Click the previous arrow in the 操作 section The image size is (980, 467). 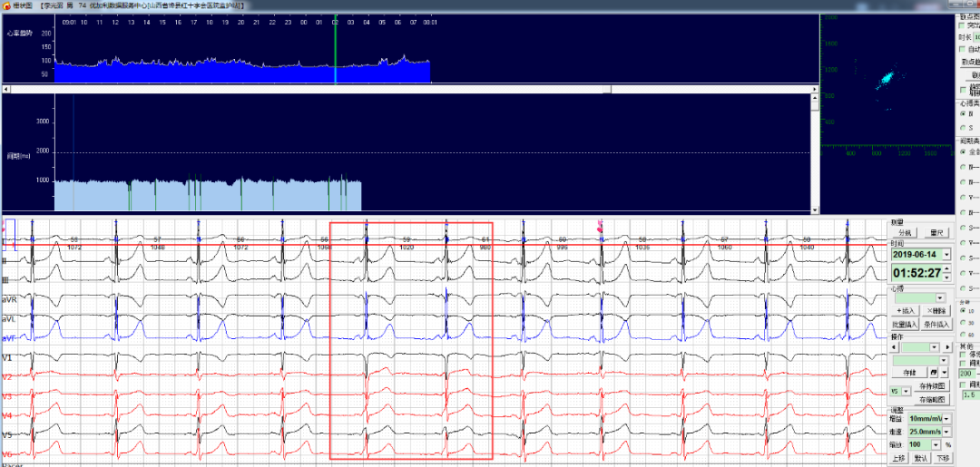point(893,347)
